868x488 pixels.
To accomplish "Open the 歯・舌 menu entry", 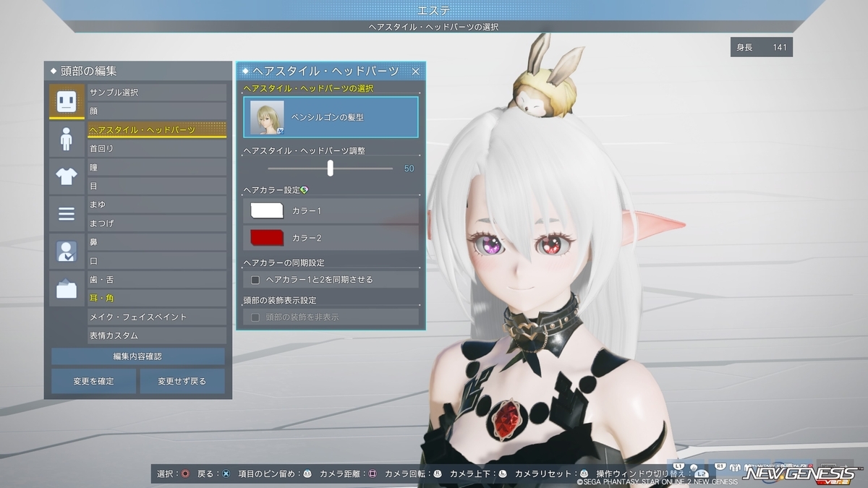I will coord(157,279).
